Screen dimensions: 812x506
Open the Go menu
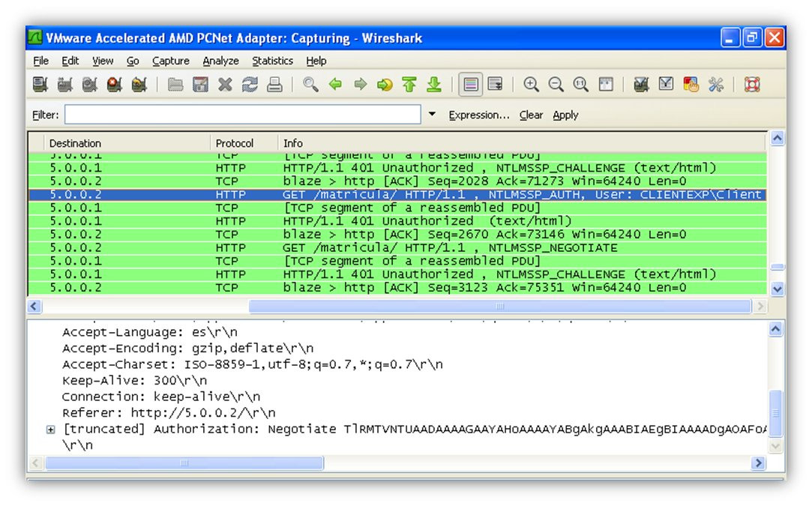click(133, 61)
